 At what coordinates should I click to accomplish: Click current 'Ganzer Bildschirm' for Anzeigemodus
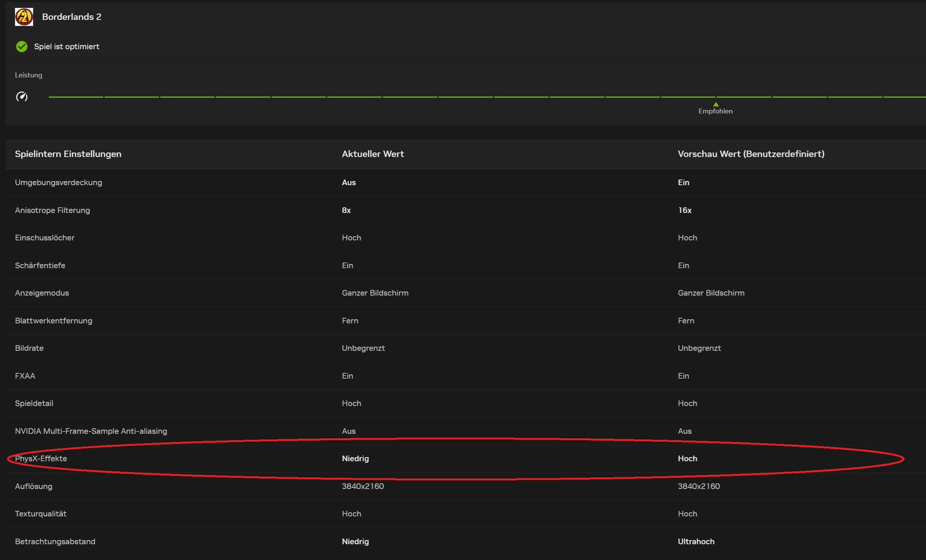coord(375,293)
